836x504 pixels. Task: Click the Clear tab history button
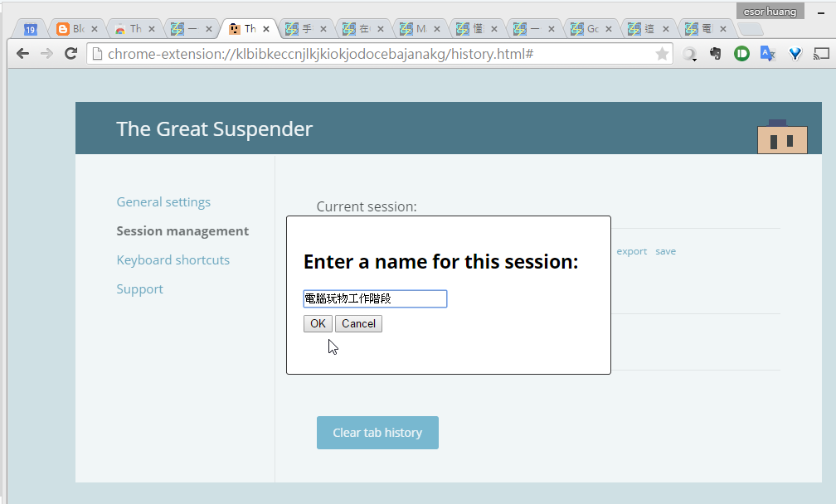(377, 433)
